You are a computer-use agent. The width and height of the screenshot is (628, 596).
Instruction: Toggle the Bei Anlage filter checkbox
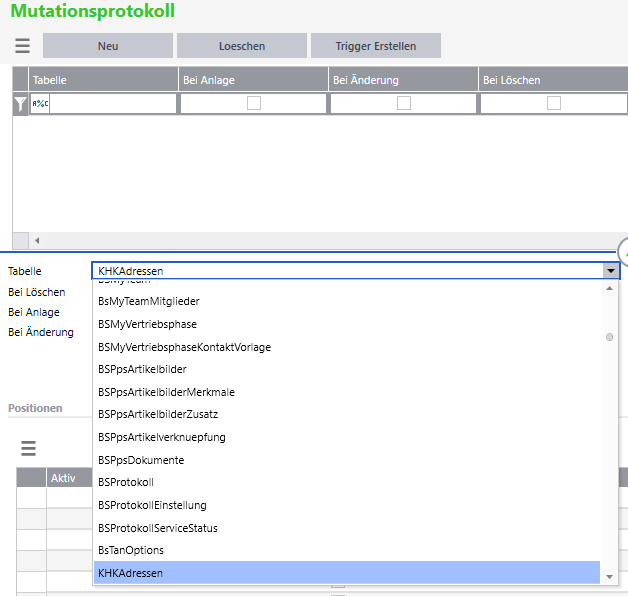[x=254, y=103]
